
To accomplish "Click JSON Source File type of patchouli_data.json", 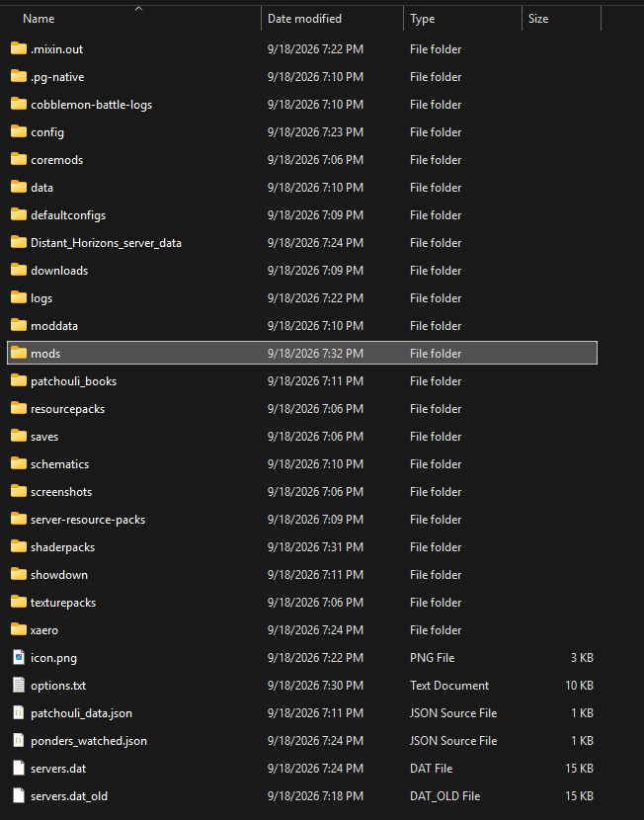I will (x=453, y=712).
